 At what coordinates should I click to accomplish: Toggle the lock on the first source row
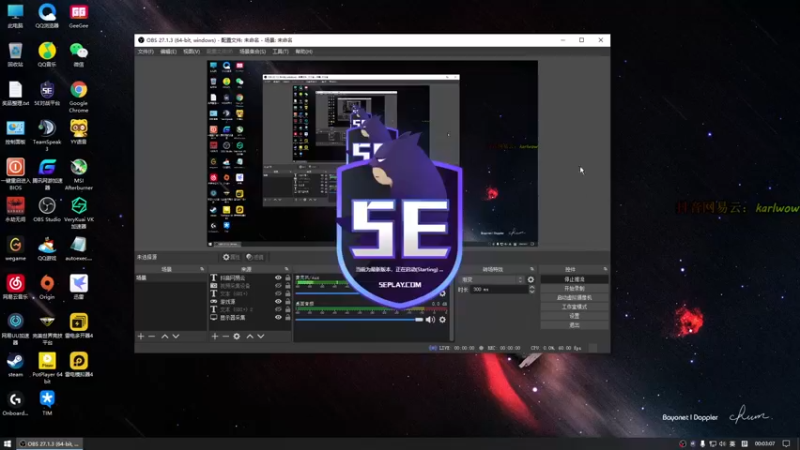click(x=288, y=278)
